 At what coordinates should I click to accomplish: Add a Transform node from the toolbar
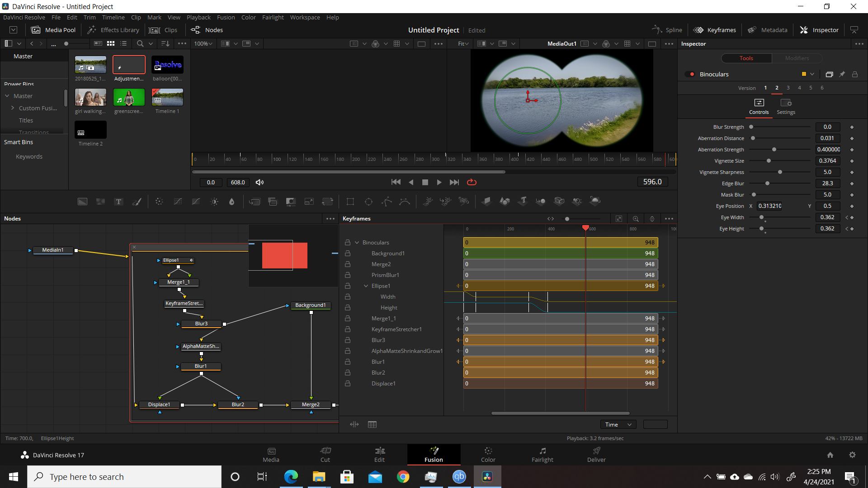(x=327, y=202)
